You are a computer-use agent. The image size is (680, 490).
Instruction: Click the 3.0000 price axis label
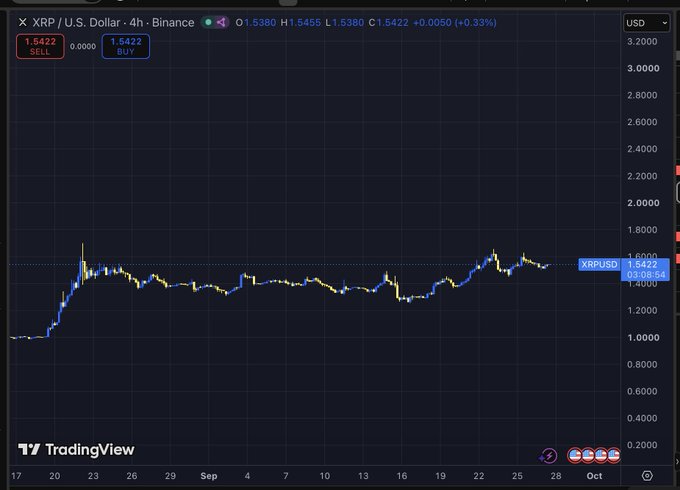[x=643, y=68]
